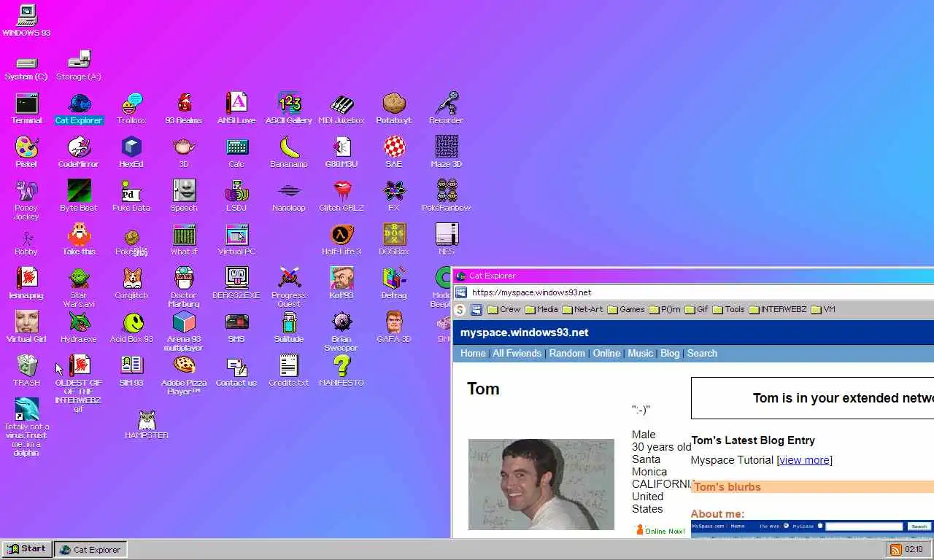Open the Media bookmark folder

541,309
